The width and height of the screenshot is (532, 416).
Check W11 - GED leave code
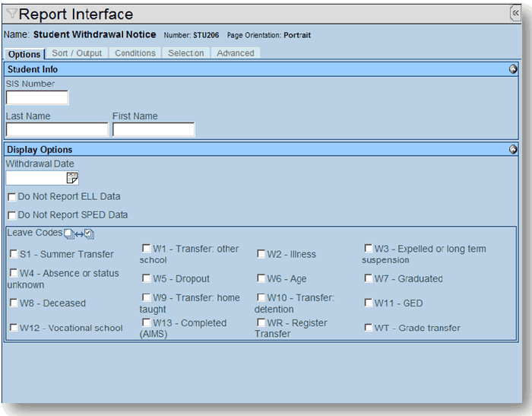point(368,303)
